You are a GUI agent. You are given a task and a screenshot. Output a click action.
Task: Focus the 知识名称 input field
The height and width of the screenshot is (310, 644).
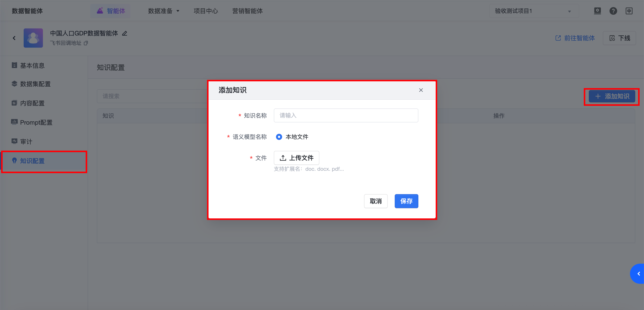(346, 115)
